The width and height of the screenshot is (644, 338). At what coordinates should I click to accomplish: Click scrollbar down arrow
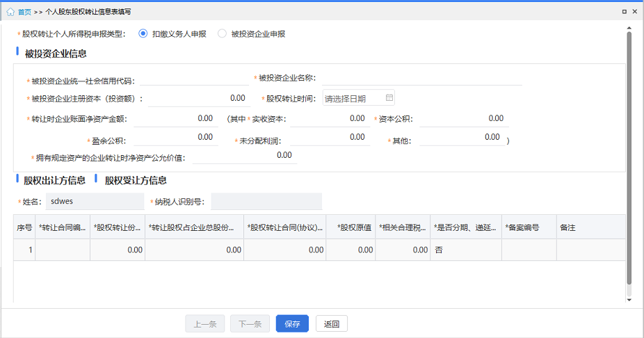(629, 300)
